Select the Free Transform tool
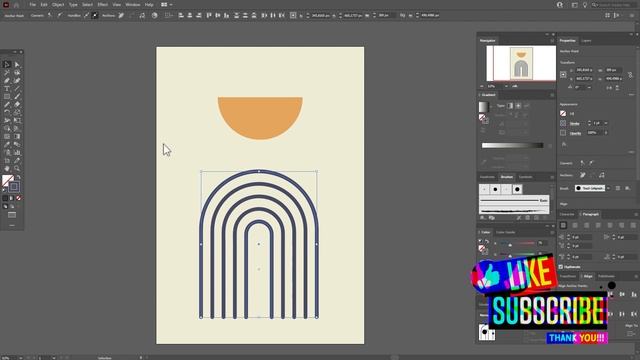This screenshot has height=360, width=640. (17, 120)
